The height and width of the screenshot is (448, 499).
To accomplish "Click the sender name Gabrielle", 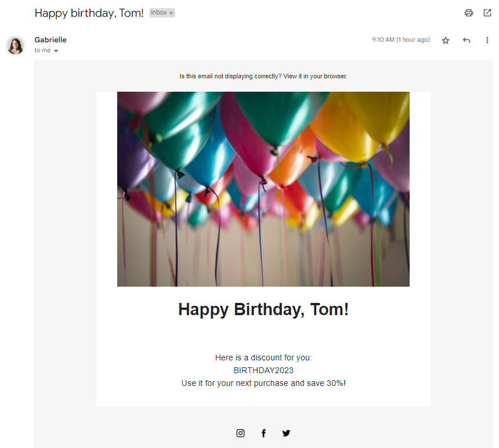I will [50, 40].
